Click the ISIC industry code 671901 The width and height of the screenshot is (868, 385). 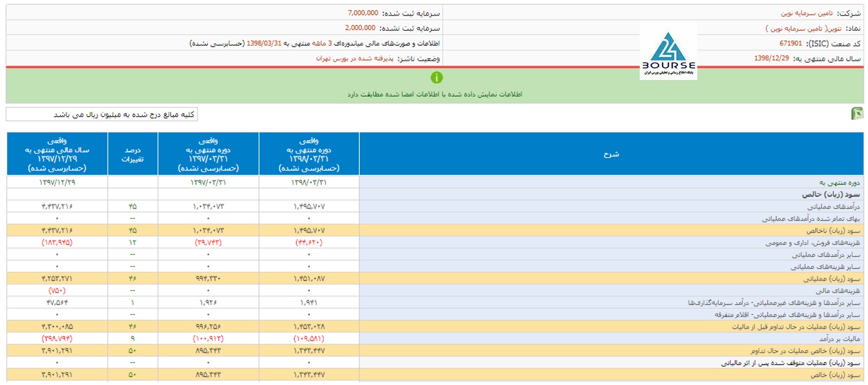pyautogui.click(x=791, y=44)
